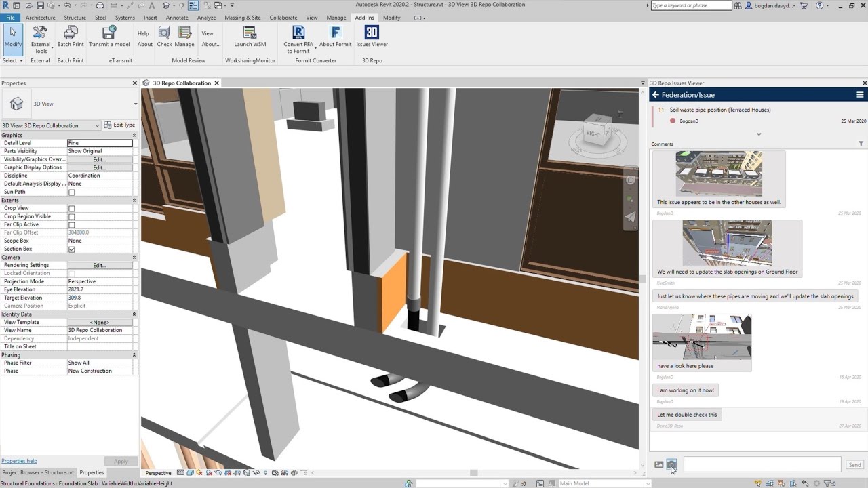Collapse the Graphics properties section
The image size is (868, 488).
134,135
